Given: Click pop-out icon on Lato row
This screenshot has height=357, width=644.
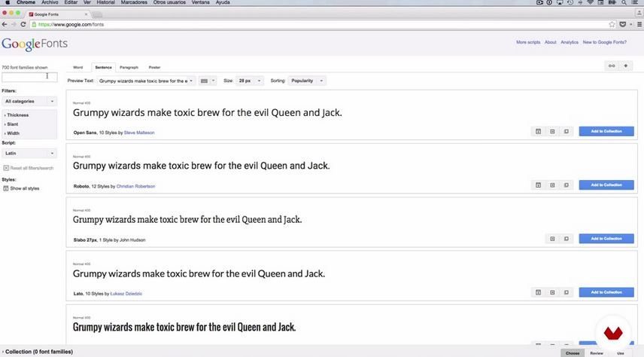Looking at the screenshot, I should point(567,292).
